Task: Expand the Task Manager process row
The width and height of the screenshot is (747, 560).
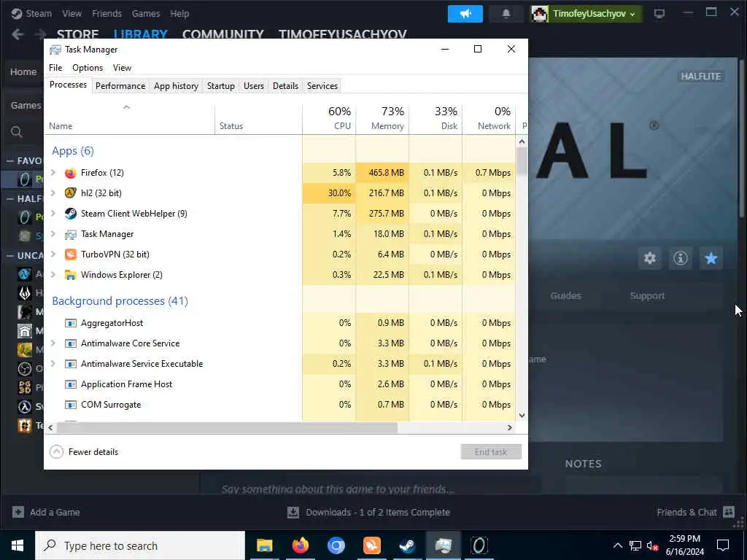Action: coord(53,234)
